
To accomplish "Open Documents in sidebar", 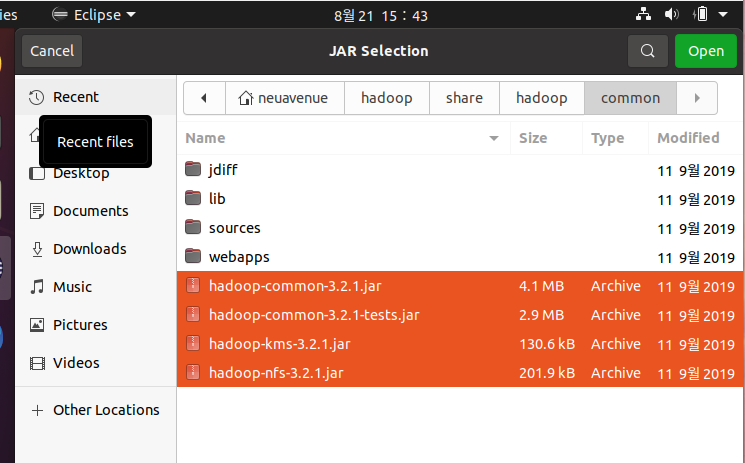I will tap(96, 211).
